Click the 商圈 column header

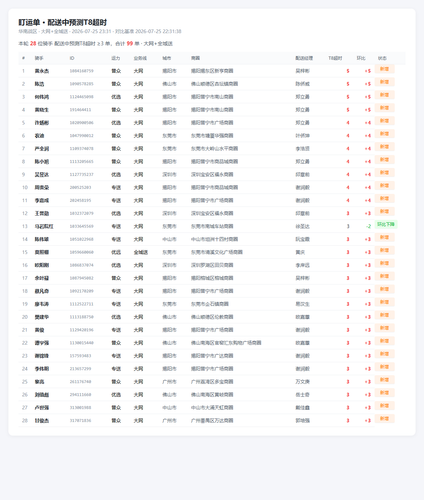tap(195, 58)
